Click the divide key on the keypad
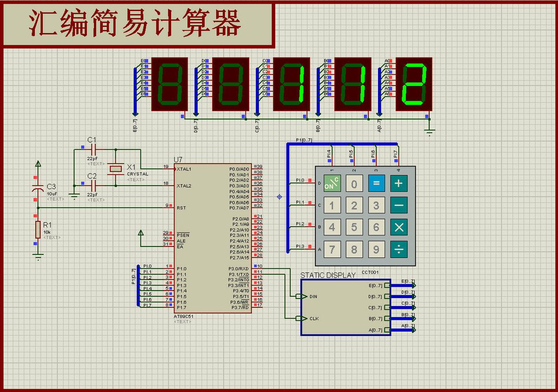The height and width of the screenshot is (392, 558). [399, 250]
